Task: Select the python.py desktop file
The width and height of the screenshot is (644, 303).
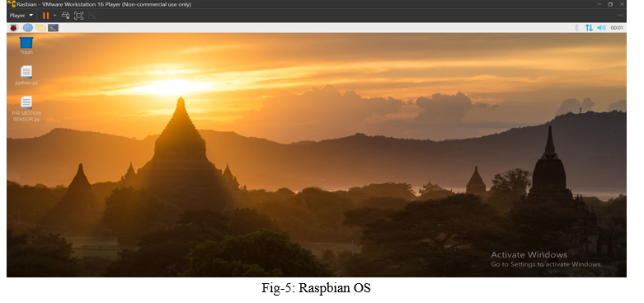Action: (x=26, y=75)
